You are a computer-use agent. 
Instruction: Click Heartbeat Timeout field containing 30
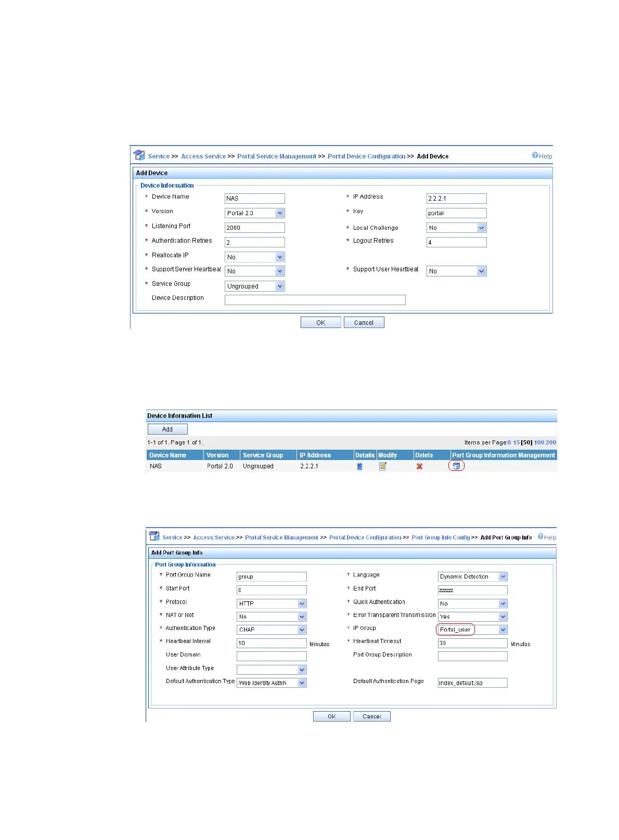473,643
